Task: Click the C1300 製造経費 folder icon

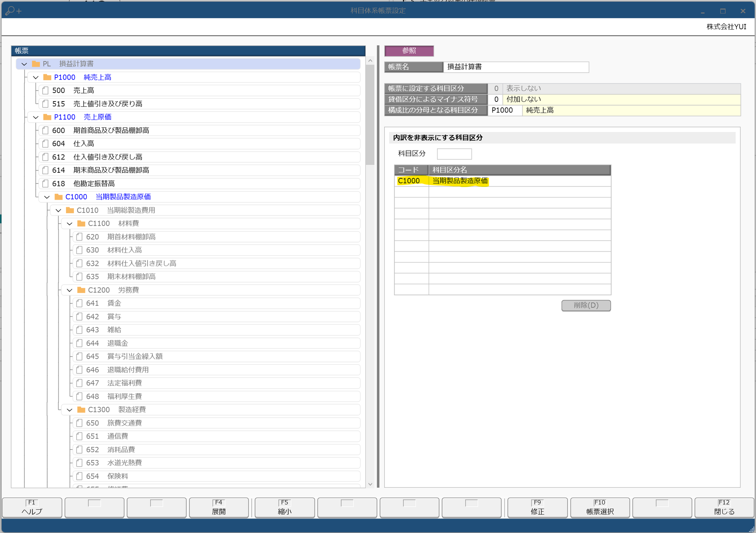Action: [81, 409]
